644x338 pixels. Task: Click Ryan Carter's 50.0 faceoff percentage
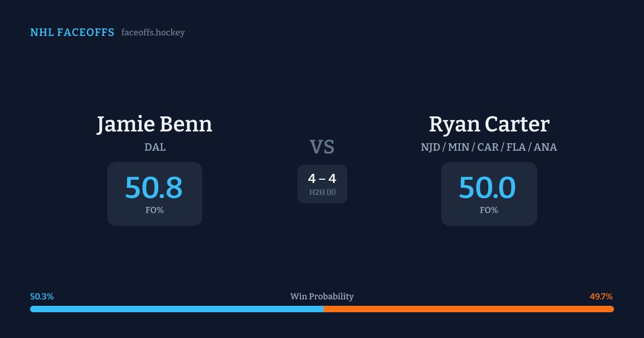pos(487,188)
